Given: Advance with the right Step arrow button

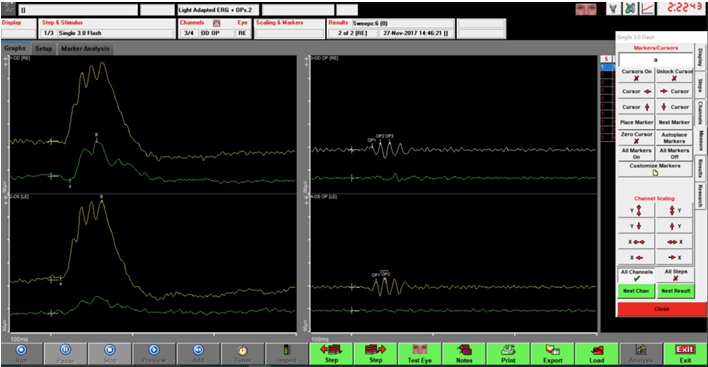Looking at the screenshot, I should tap(376, 353).
